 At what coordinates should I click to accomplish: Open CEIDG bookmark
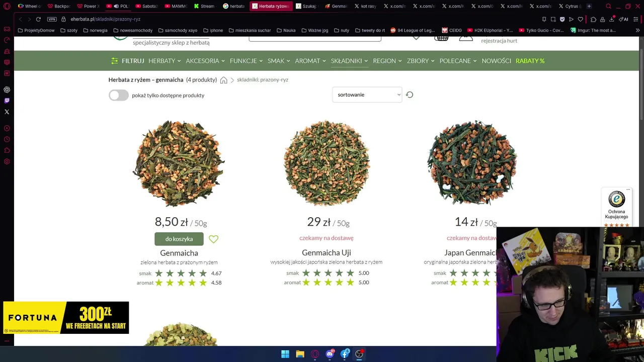click(x=452, y=30)
